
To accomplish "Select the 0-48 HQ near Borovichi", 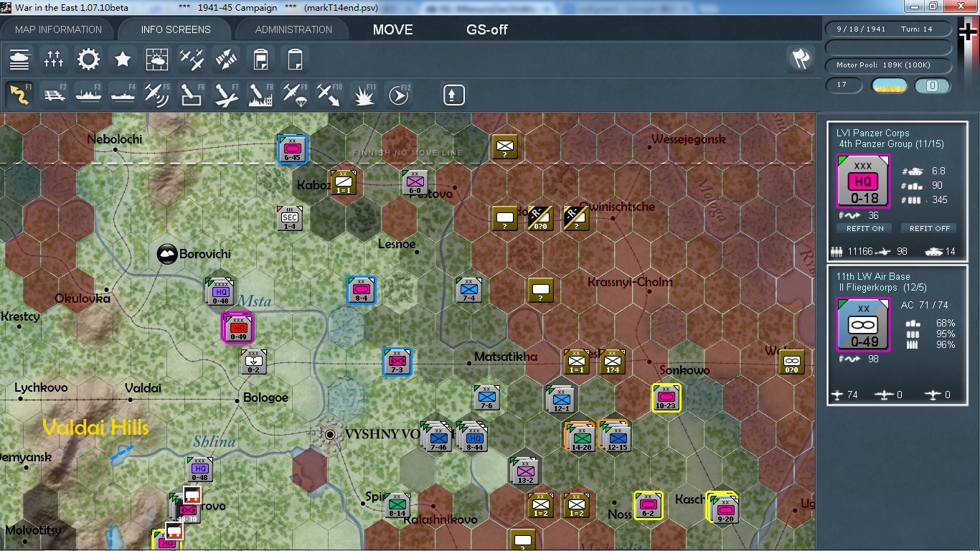I will 220,291.
